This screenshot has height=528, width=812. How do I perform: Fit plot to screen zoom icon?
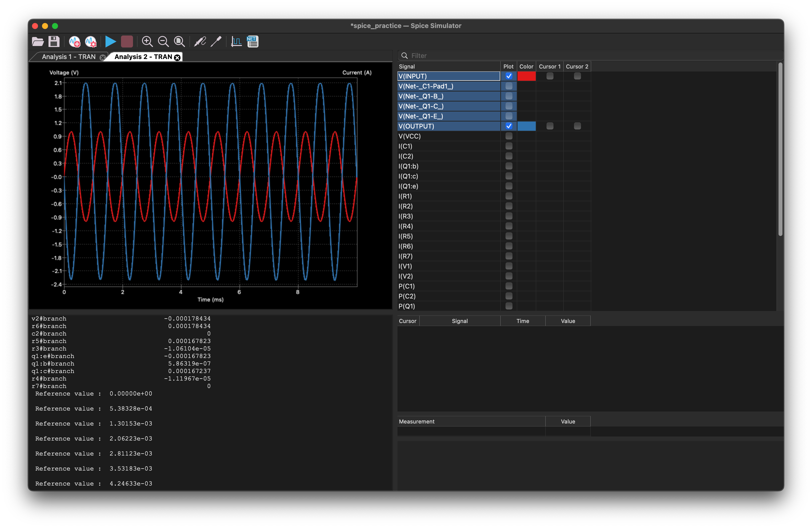click(179, 41)
